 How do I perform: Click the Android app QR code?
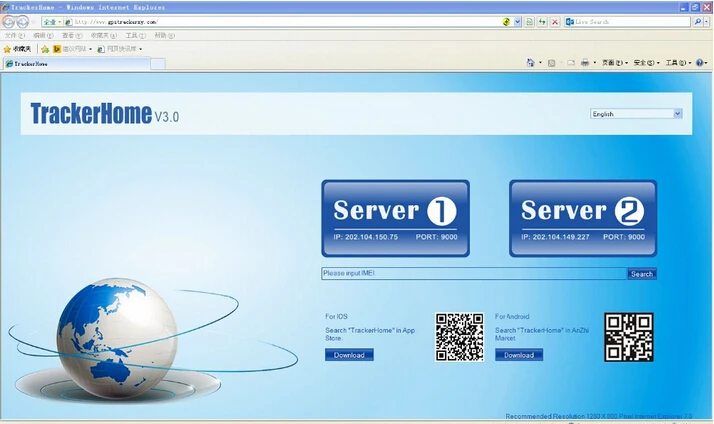(629, 337)
